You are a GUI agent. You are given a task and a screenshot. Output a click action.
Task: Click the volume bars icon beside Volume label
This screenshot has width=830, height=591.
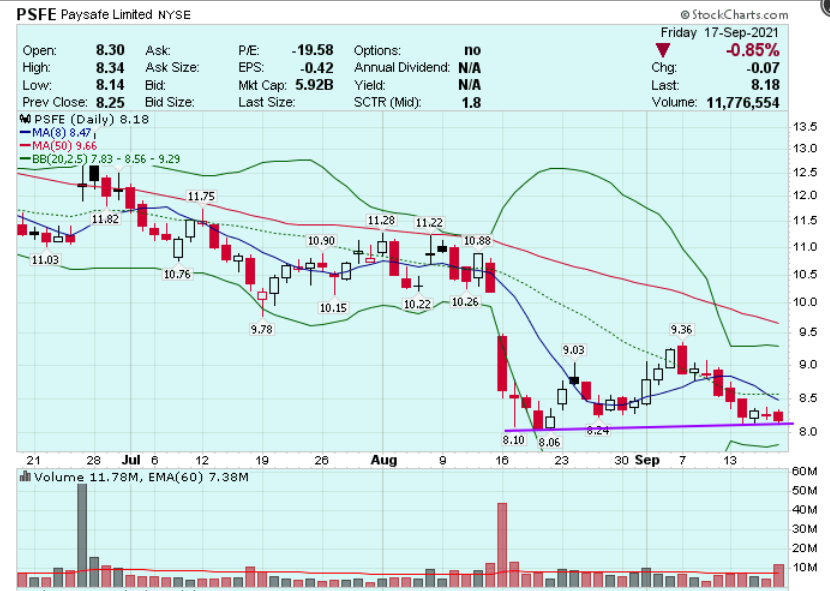[24, 477]
